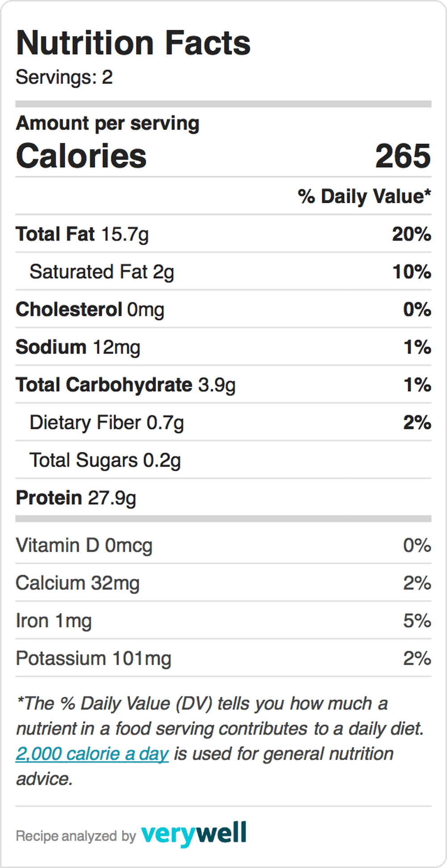Select the Iron 1mg row

tap(223, 620)
